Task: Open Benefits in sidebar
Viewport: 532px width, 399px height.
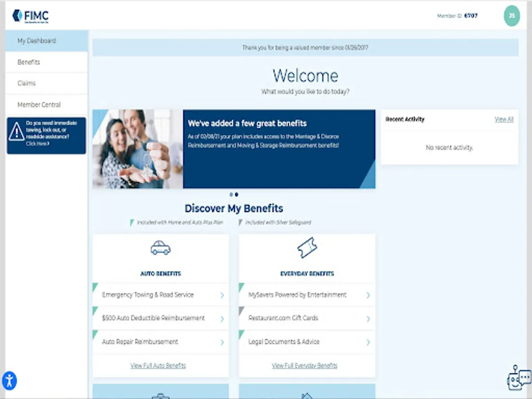Action: click(47, 62)
